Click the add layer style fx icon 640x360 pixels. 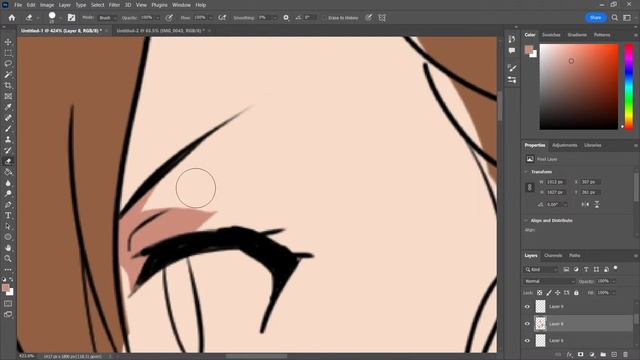(569, 355)
